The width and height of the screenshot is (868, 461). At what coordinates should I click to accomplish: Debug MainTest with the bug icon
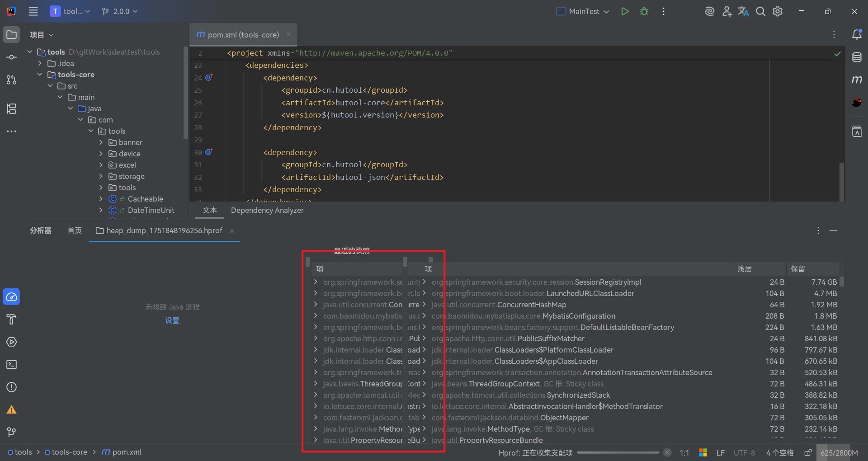click(644, 11)
